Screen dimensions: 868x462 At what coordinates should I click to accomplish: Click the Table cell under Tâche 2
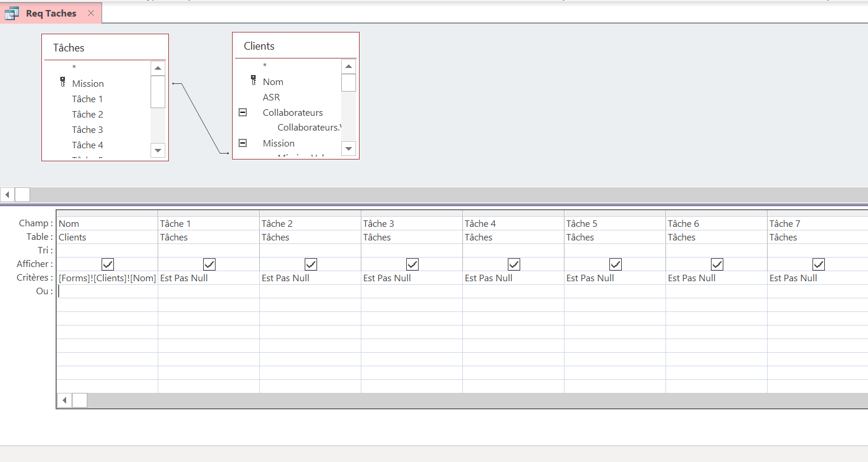[x=310, y=237]
